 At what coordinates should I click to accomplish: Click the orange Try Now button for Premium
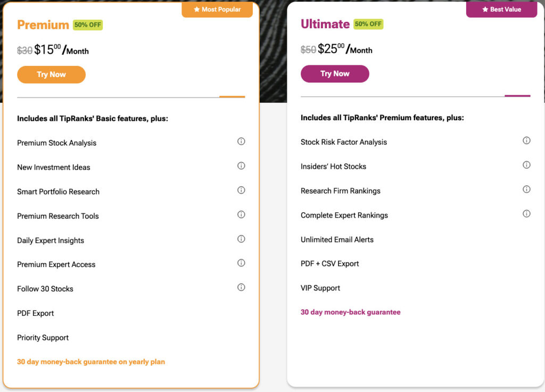click(x=51, y=74)
